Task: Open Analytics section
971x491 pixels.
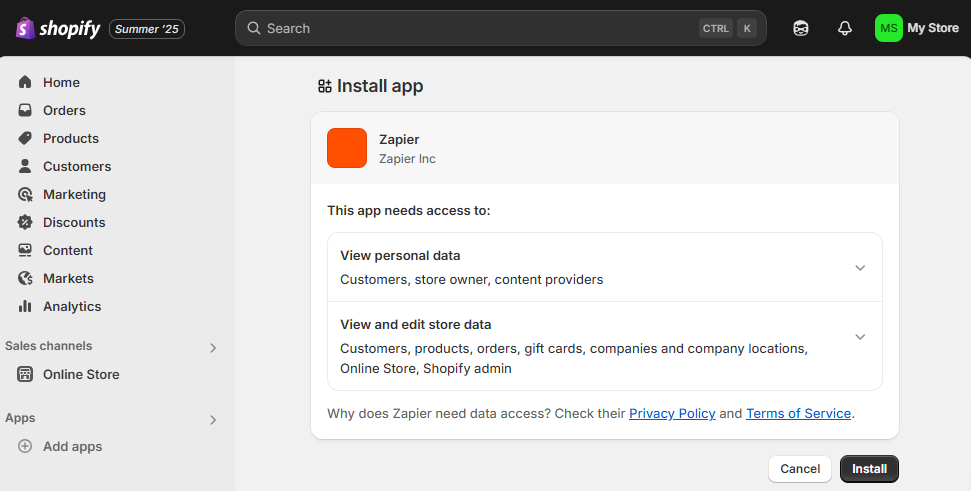Action: 72,306
